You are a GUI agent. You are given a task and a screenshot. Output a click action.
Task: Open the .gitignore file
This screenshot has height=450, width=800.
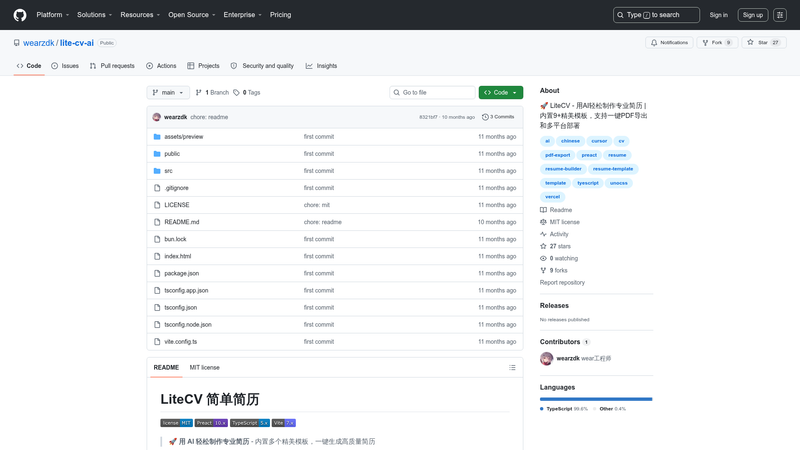[x=177, y=188]
